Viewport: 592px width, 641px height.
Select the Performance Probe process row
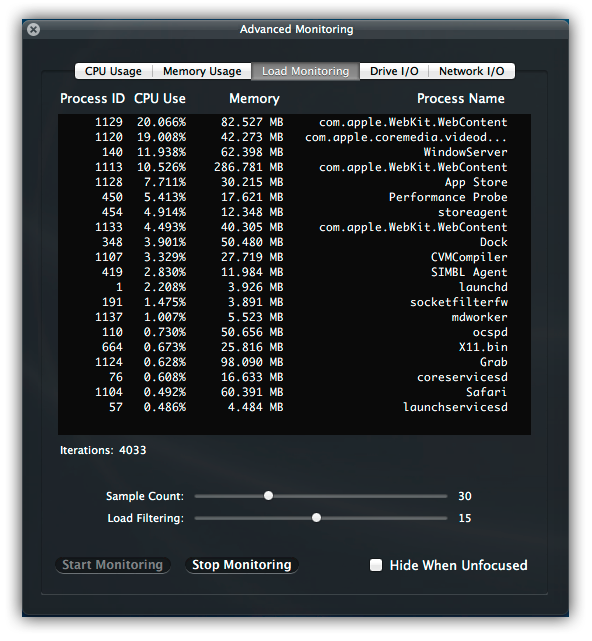coord(294,197)
